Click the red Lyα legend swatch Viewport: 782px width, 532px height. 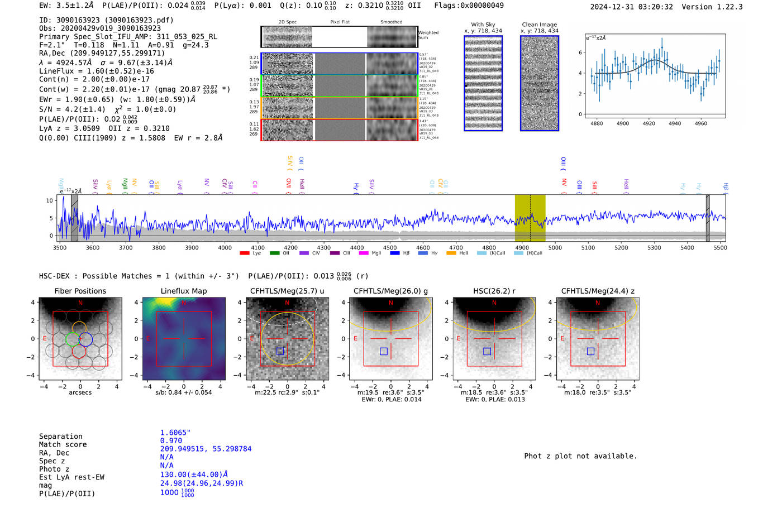[244, 253]
